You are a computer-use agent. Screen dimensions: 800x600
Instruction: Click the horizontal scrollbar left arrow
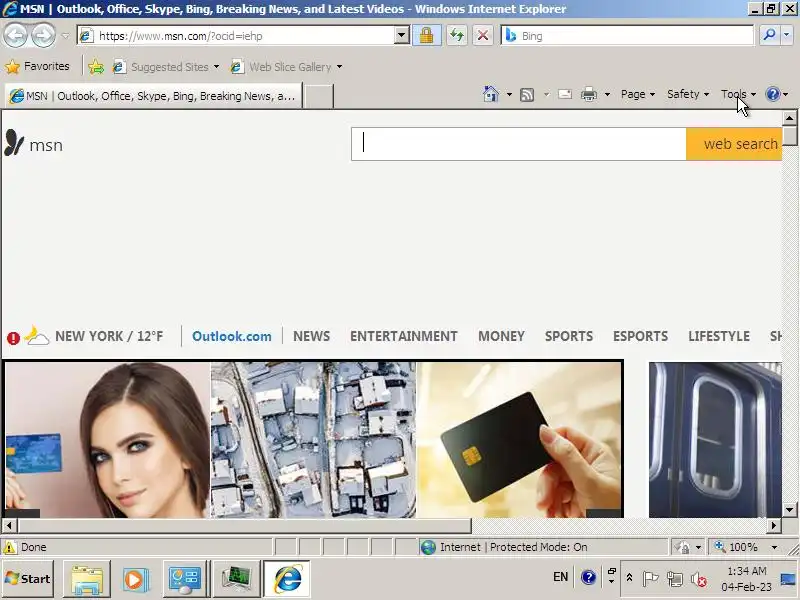click(x=9, y=525)
